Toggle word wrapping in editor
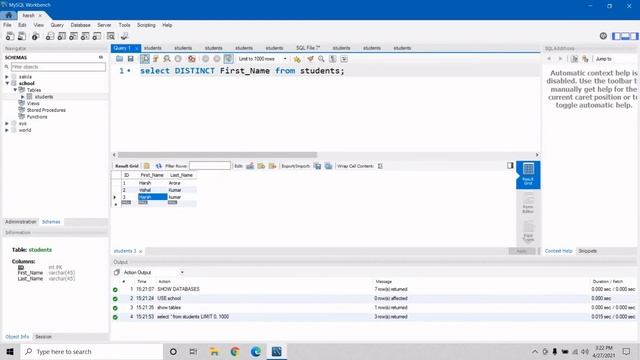This screenshot has height=360, width=640. (344, 59)
